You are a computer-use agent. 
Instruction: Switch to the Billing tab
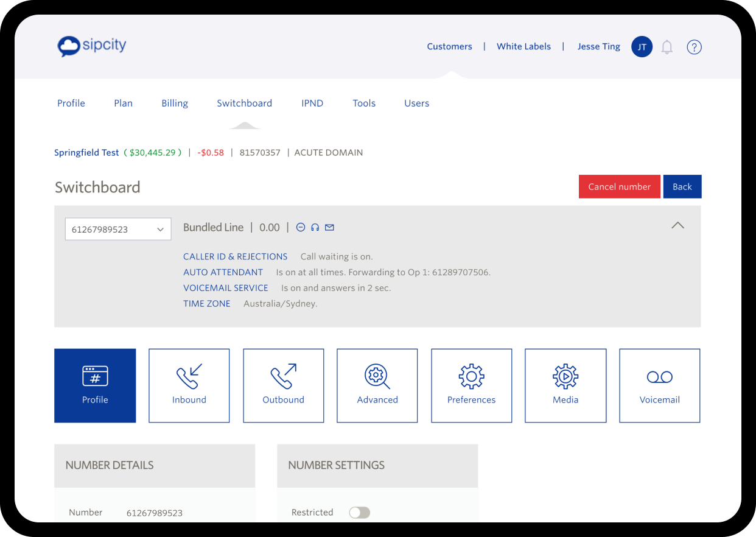(175, 104)
